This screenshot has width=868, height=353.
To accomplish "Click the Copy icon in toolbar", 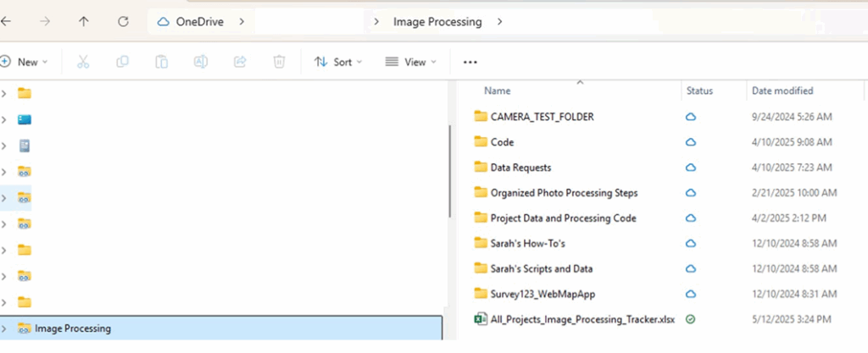I will point(122,62).
